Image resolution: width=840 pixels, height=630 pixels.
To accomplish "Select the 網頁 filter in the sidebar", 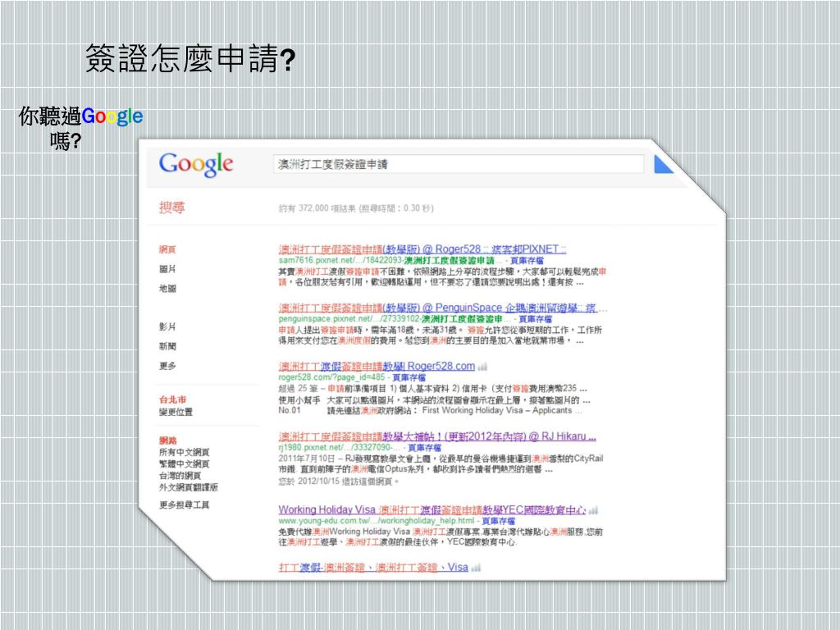I will coord(167,249).
